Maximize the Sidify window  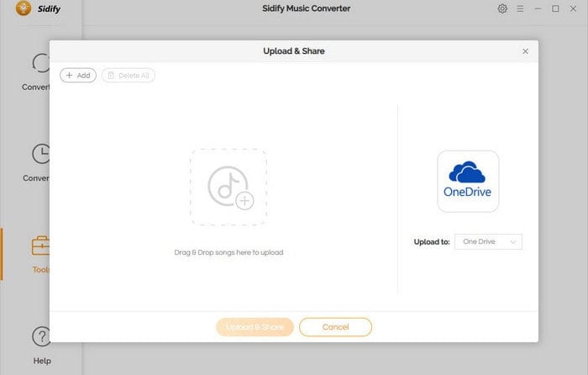[555, 8]
